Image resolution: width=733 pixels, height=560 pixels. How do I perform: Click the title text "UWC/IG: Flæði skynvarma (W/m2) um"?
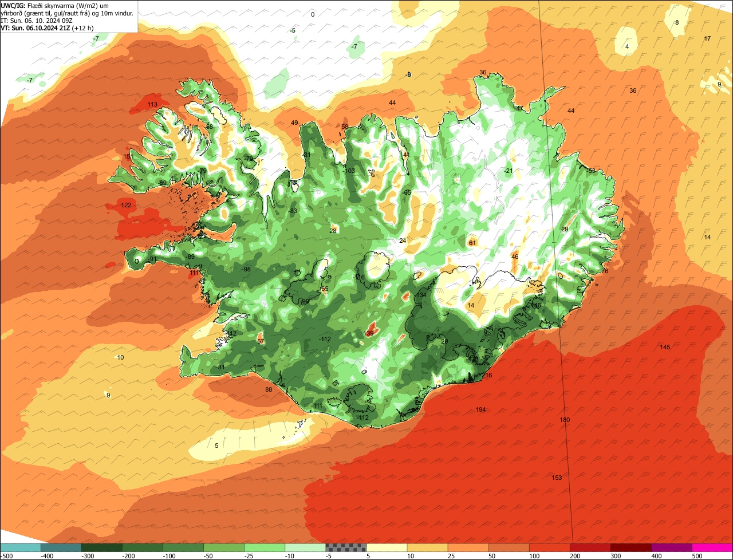56,5
